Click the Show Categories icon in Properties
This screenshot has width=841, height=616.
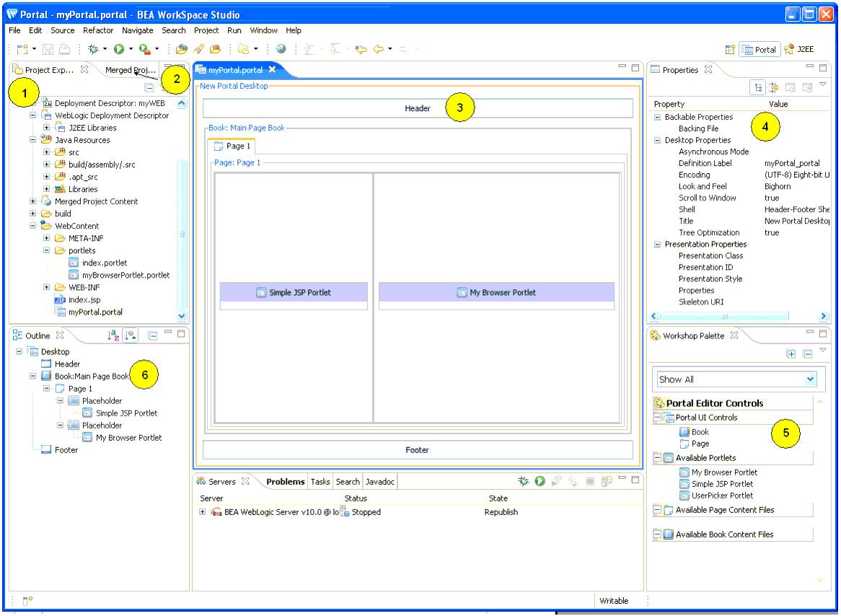tap(758, 87)
